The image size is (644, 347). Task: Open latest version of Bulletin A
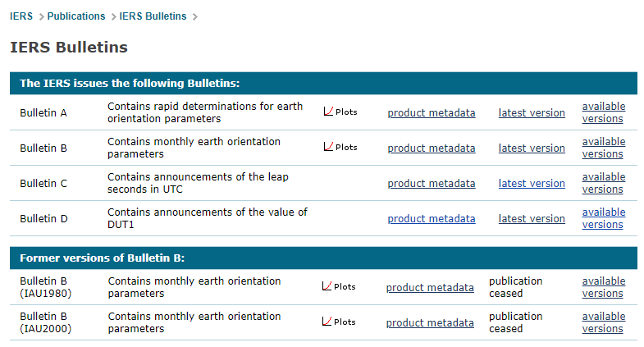coord(532,113)
